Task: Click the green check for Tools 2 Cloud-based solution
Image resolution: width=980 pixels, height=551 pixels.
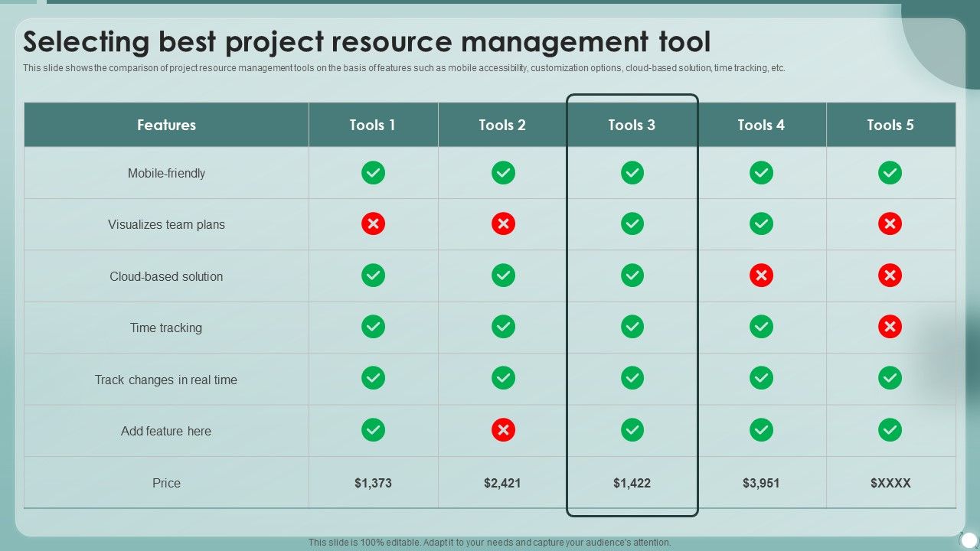Action: pyautogui.click(x=503, y=275)
